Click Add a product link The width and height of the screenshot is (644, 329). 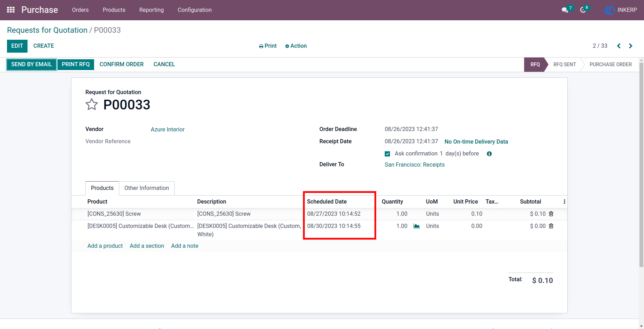(x=105, y=246)
